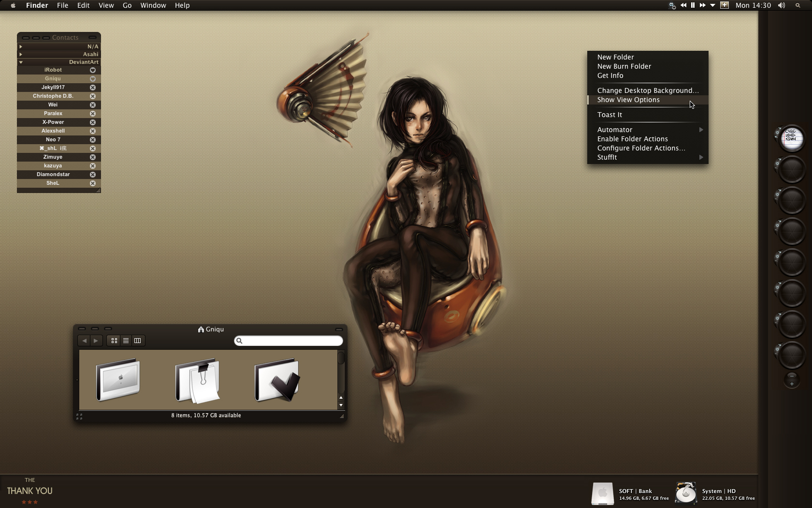
Task: Open the File menu
Action: click(62, 5)
